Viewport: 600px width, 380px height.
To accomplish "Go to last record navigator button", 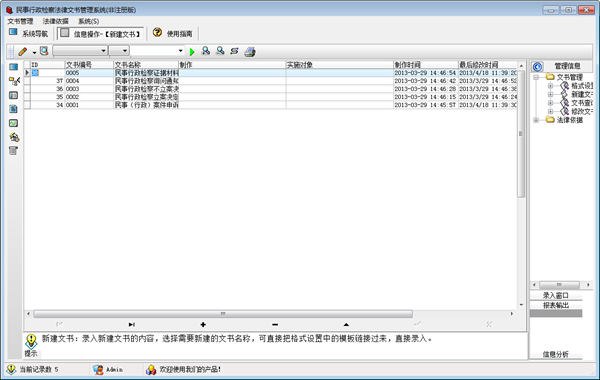I will [x=131, y=325].
